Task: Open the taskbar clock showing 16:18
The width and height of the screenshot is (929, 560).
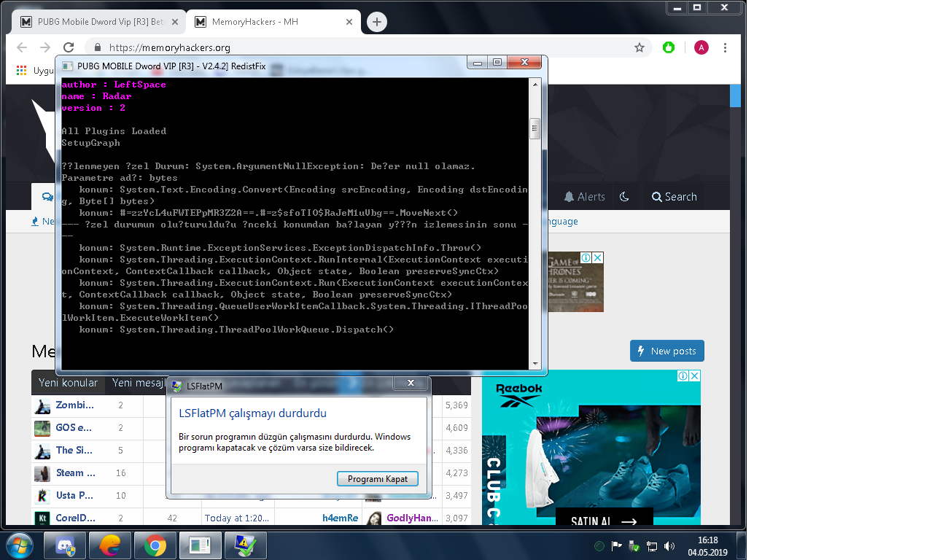Action: click(x=707, y=545)
